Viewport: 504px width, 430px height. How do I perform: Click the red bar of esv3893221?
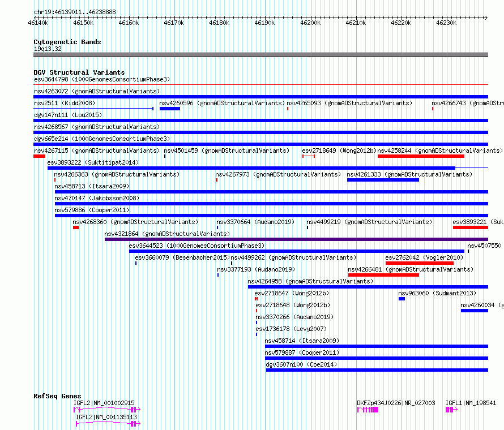coord(471,227)
